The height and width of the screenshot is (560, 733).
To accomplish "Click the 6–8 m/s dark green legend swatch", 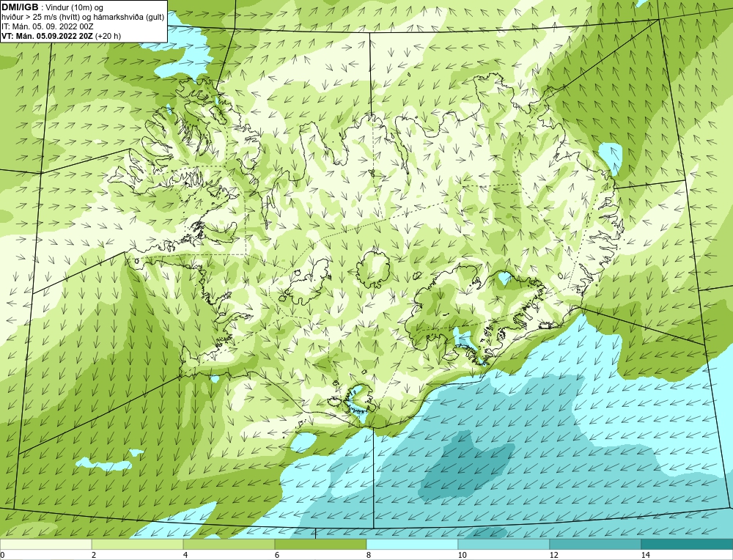I will [x=321, y=544].
